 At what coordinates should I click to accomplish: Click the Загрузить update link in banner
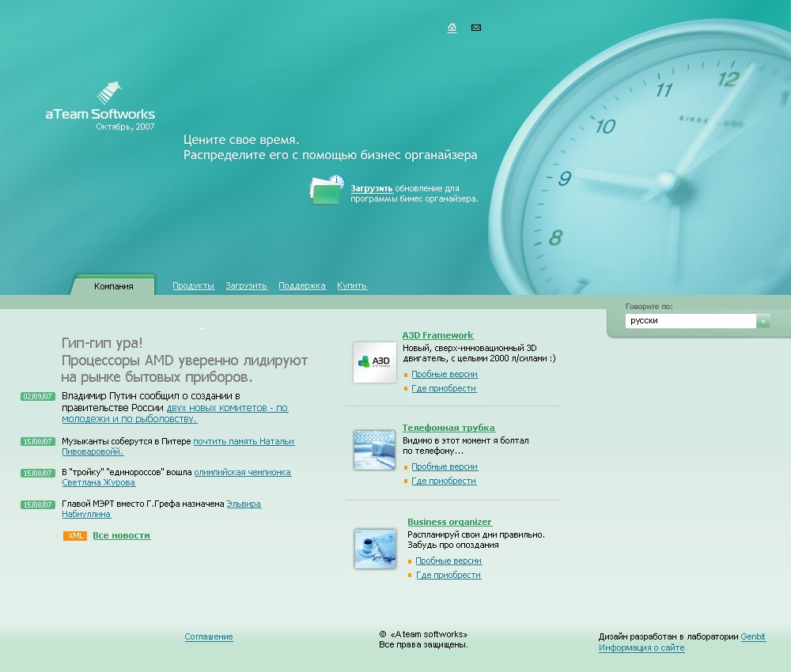coord(372,189)
